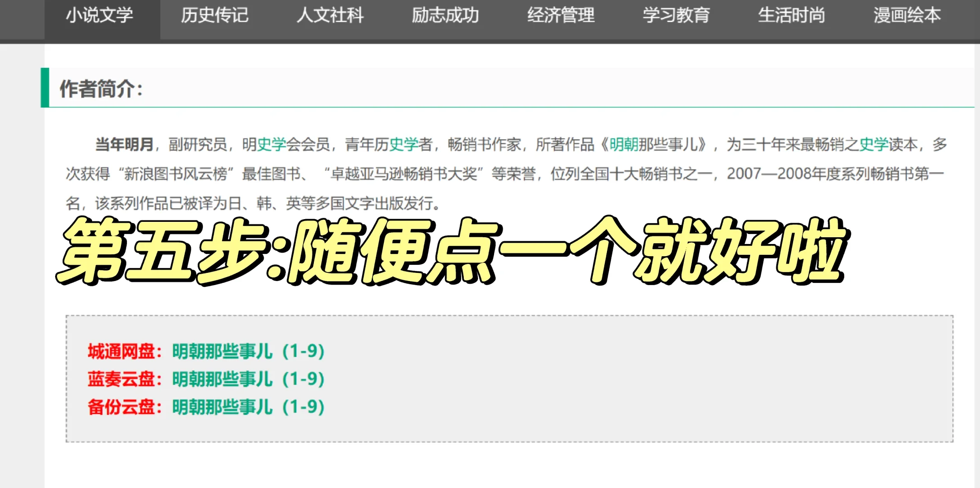Image resolution: width=980 pixels, height=488 pixels.
Task: Open the 人文社科 category tab
Action: coord(330,15)
